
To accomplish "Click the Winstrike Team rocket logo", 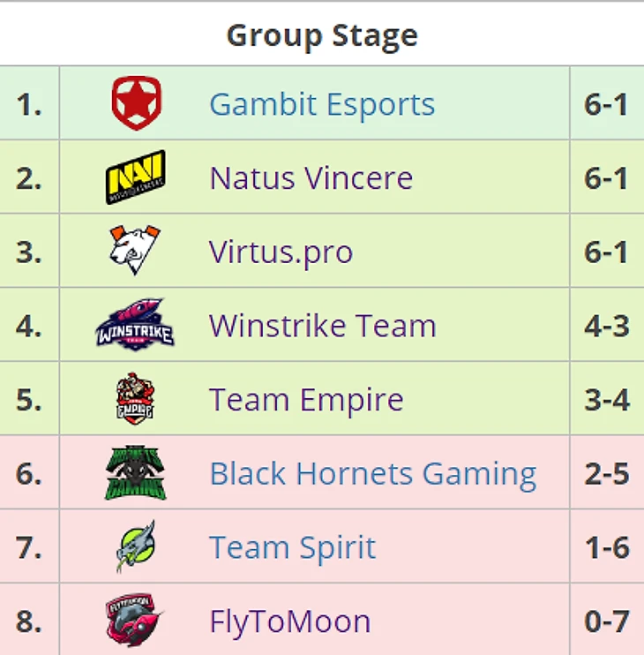I will [135, 325].
